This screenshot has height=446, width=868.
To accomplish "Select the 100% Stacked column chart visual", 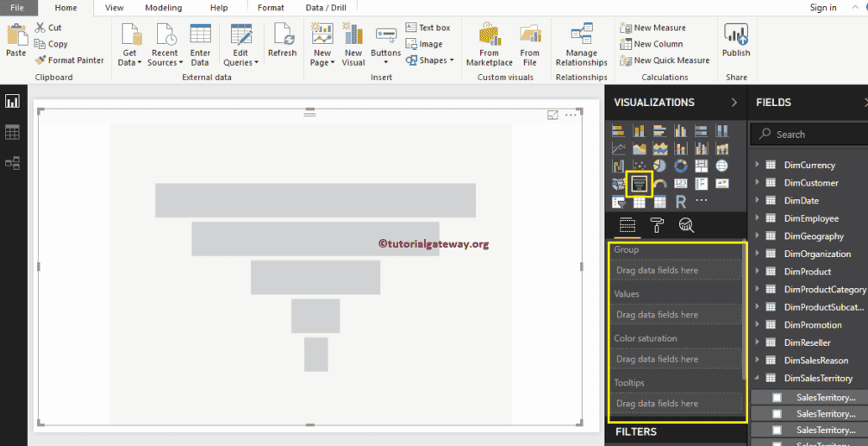I will (x=721, y=131).
